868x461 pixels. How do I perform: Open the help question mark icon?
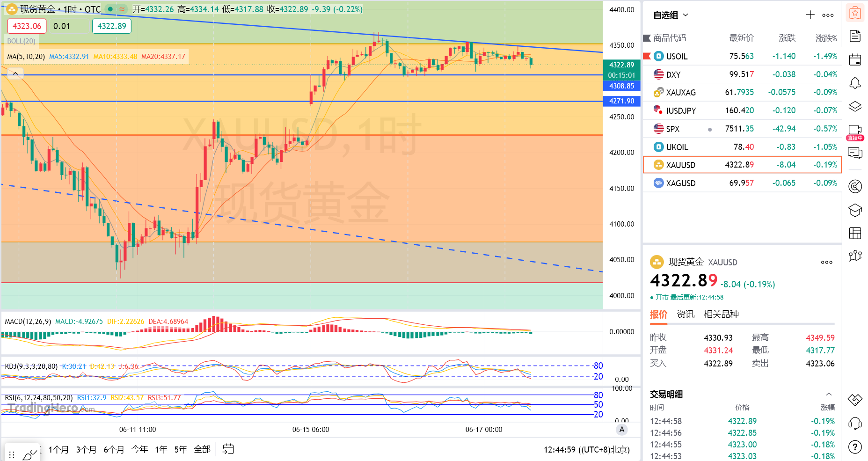855,447
